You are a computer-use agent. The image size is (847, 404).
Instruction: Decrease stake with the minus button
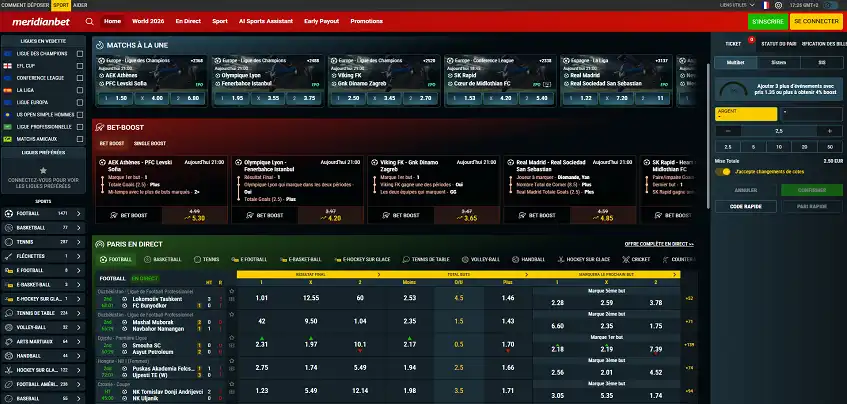pyautogui.click(x=728, y=131)
